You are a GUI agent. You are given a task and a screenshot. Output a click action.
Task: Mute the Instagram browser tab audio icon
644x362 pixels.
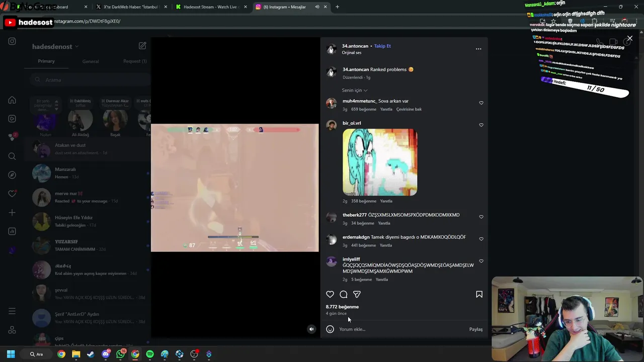[x=317, y=7]
